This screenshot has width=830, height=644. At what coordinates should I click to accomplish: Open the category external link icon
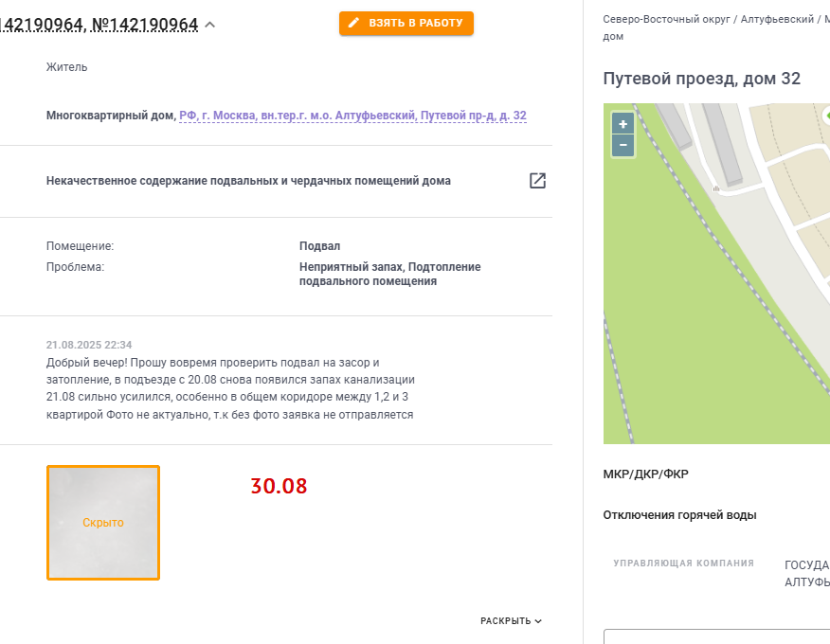click(x=537, y=181)
